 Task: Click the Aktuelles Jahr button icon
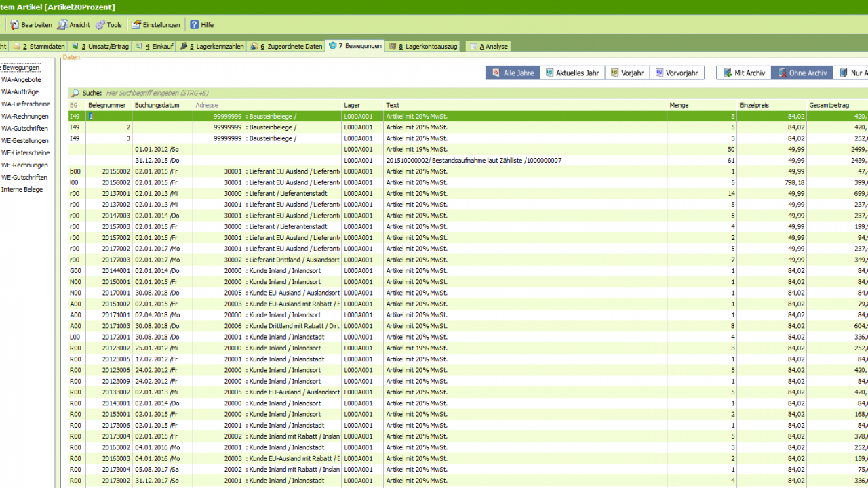[550, 73]
